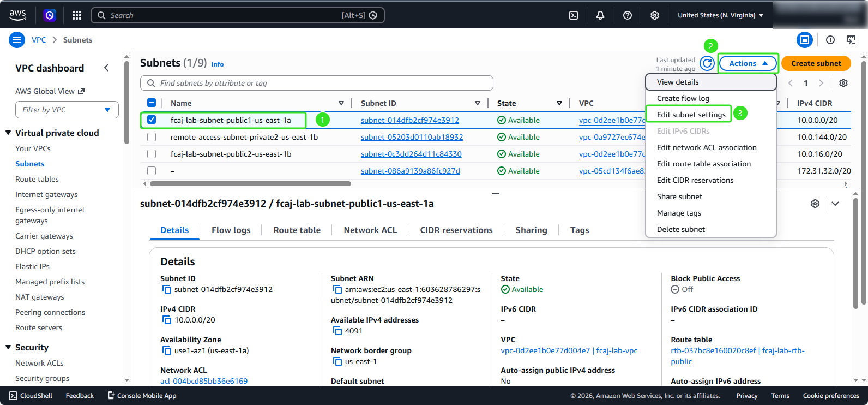Collapse the Virtual private cloud section
Viewport: 868px width, 405px height.
pyautogui.click(x=8, y=133)
